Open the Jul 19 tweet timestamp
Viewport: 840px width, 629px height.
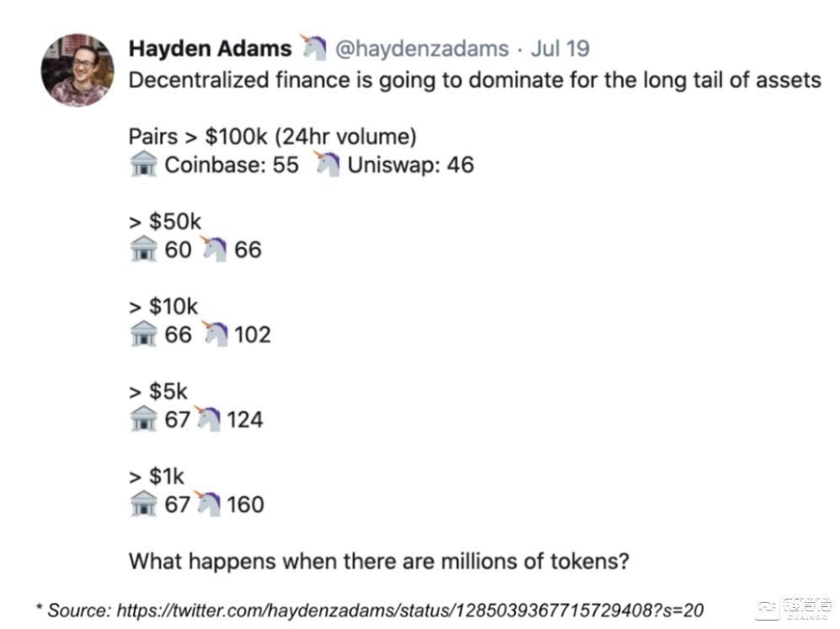(x=559, y=48)
